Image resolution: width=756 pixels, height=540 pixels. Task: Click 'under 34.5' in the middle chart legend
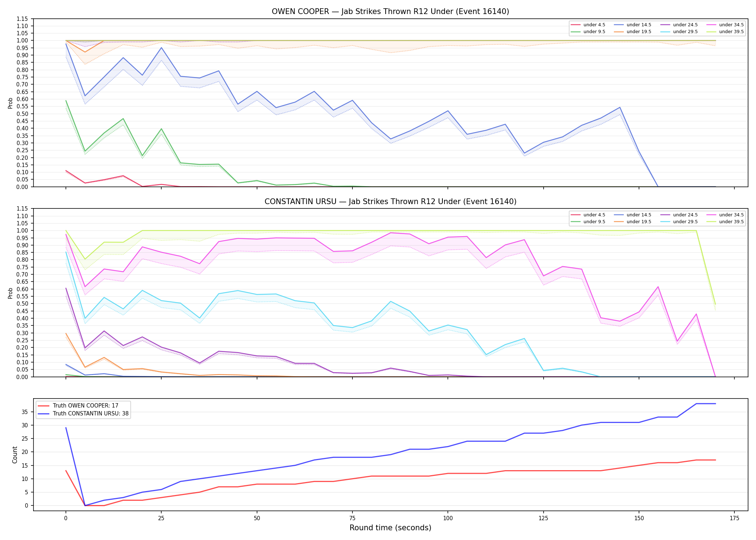pos(731,215)
